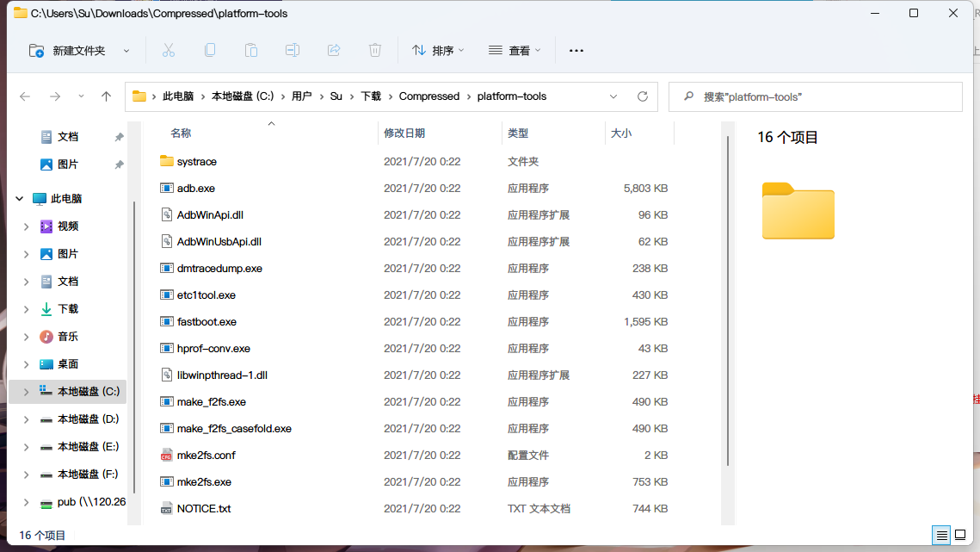Sort by the 类型 column header
Screen dimensions: 980x552
(x=518, y=133)
